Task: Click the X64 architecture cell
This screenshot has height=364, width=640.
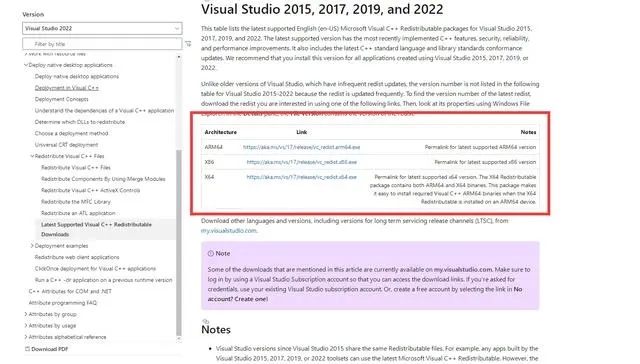Action: pyautogui.click(x=209, y=177)
